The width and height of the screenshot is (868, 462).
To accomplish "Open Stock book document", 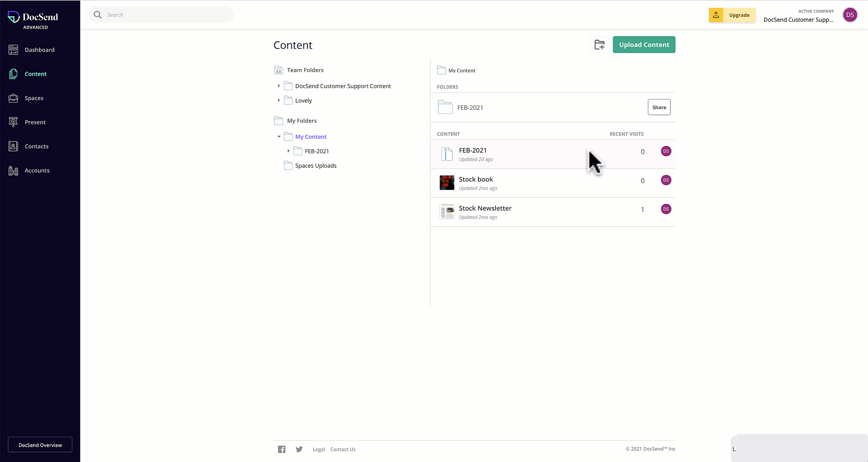I will coord(476,179).
